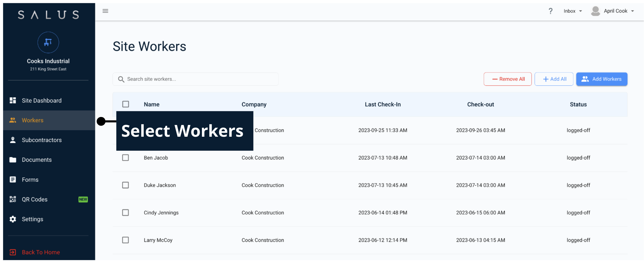Screen dimensions: 644x262
Task: Click the Cooks Industrial site logo
Action: (48, 42)
